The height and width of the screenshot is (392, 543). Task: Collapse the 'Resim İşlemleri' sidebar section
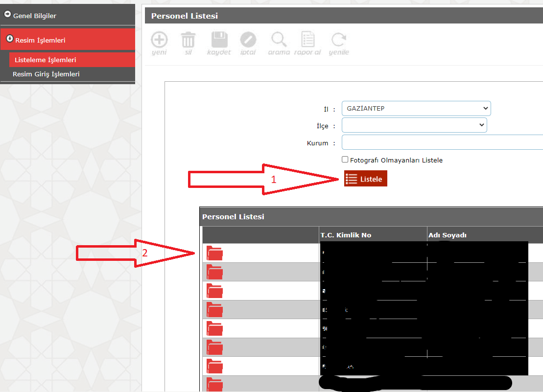(x=39, y=40)
